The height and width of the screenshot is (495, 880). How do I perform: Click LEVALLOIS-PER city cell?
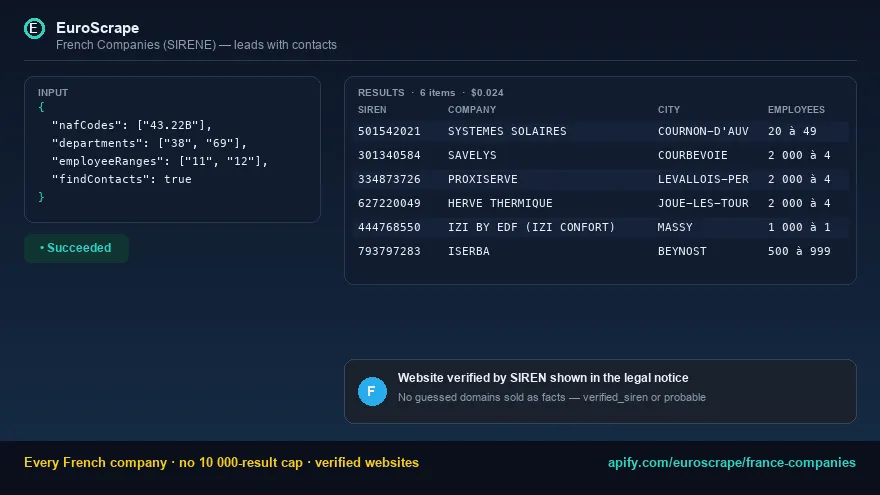703,180
